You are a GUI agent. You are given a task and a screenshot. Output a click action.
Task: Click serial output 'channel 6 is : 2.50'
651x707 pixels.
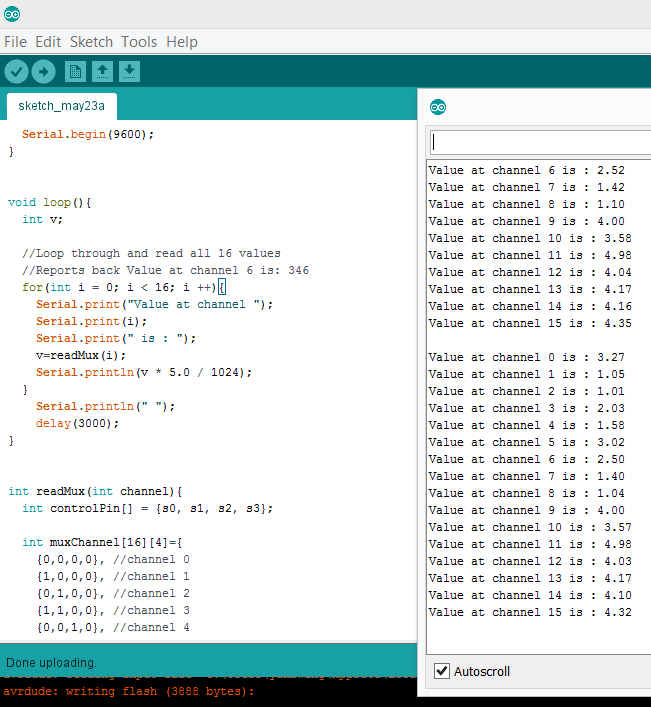558,459
